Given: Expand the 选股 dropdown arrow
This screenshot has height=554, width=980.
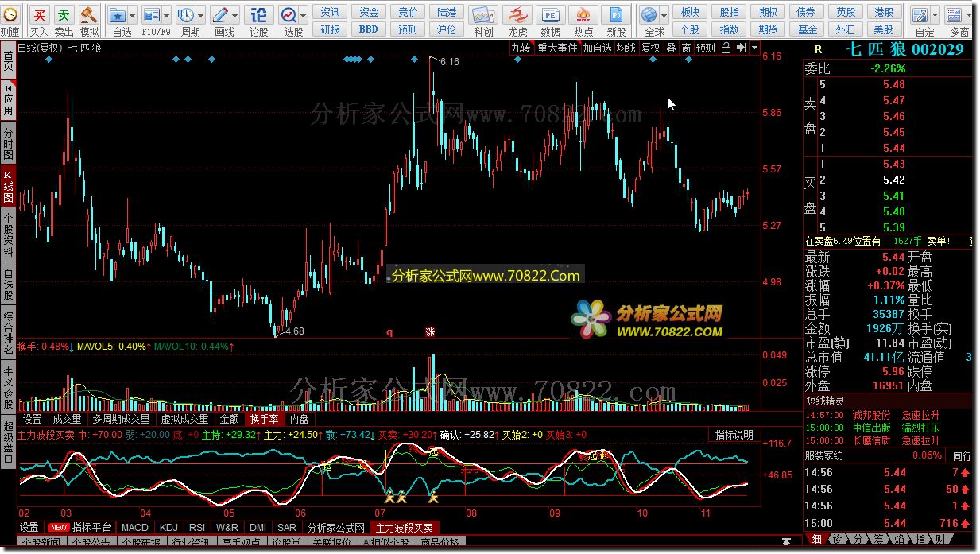Looking at the screenshot, I should coord(304,15).
